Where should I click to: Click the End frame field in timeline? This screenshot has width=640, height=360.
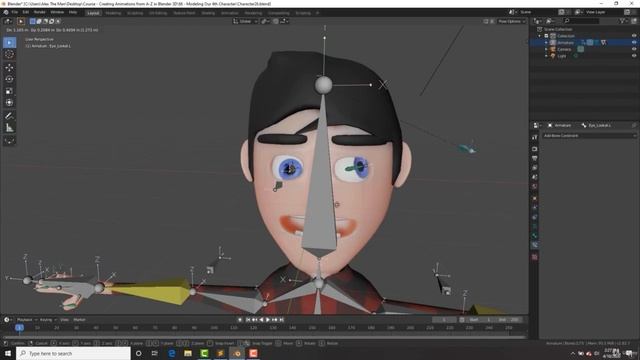(x=509, y=320)
